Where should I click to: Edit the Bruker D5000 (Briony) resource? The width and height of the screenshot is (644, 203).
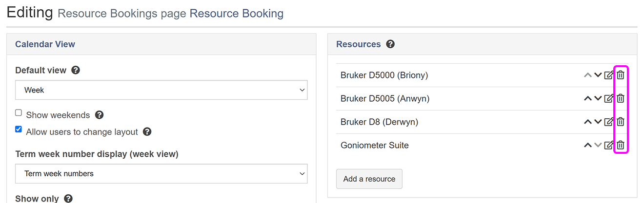tap(608, 75)
